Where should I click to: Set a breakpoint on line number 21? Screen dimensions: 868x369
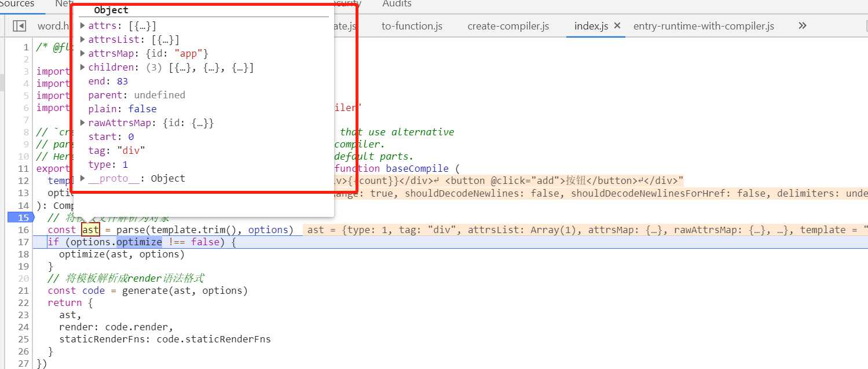23,290
